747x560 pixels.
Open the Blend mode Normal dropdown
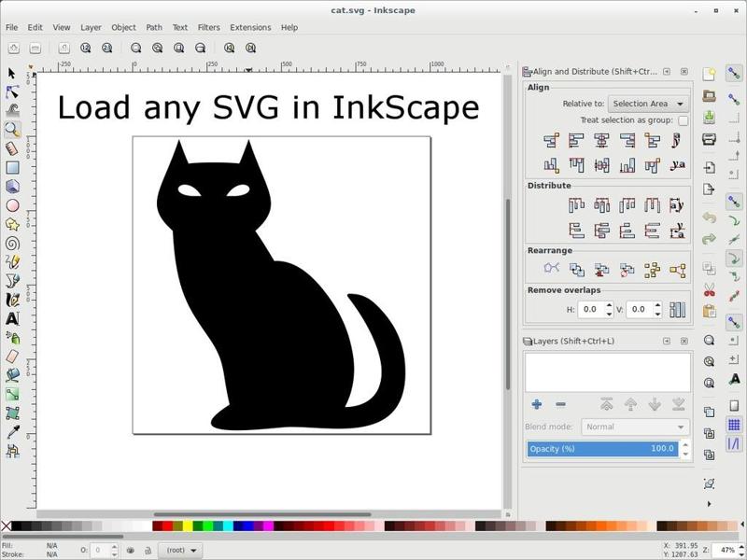pyautogui.click(x=635, y=427)
